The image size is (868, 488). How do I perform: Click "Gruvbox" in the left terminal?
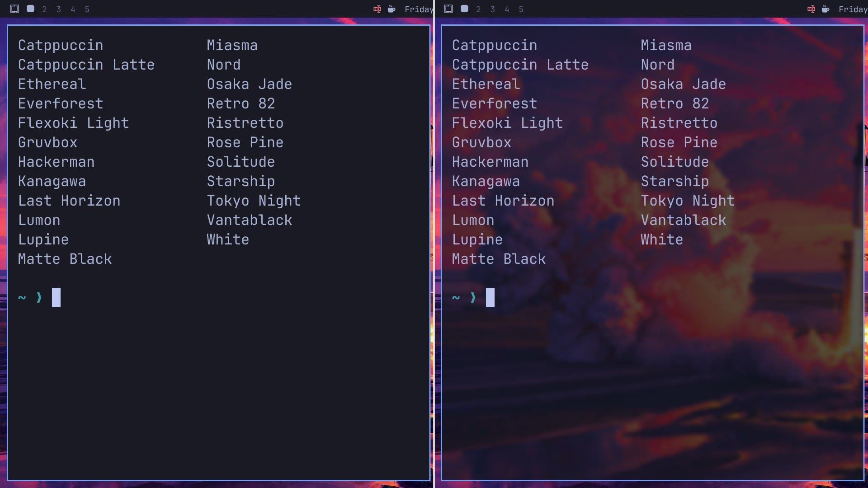coord(48,142)
